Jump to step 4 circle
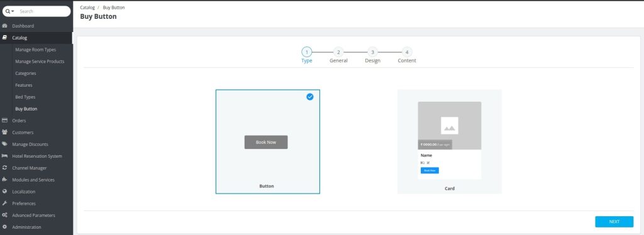The image size is (644, 235). click(x=407, y=52)
